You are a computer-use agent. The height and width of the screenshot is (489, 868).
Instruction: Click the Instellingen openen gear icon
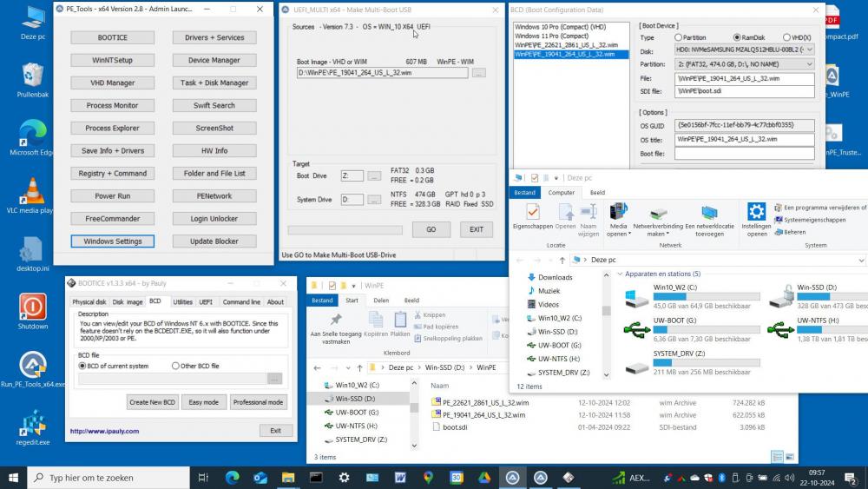click(757, 213)
